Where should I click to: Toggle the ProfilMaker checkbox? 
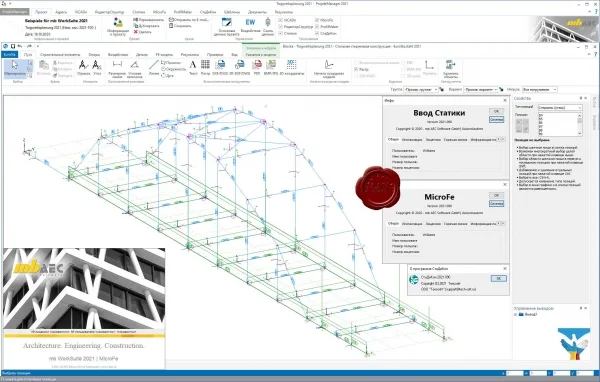coord(317,26)
